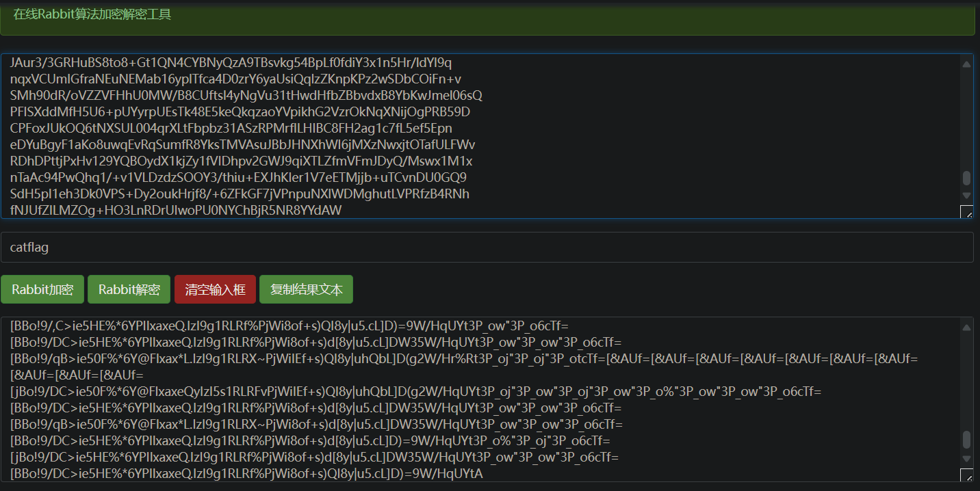Click the upper textarea scrollbar thumb
The height and width of the screenshot is (491, 980).
coord(966,178)
